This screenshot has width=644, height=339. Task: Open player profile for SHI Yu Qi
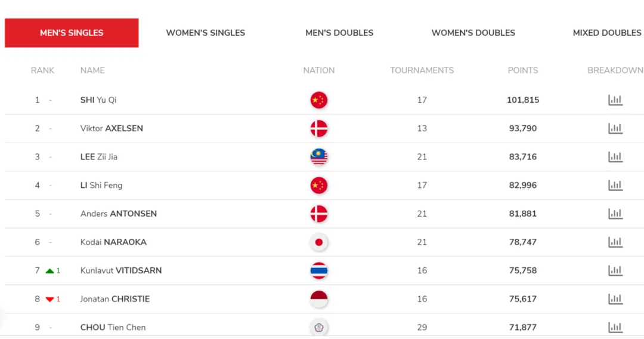(x=98, y=100)
